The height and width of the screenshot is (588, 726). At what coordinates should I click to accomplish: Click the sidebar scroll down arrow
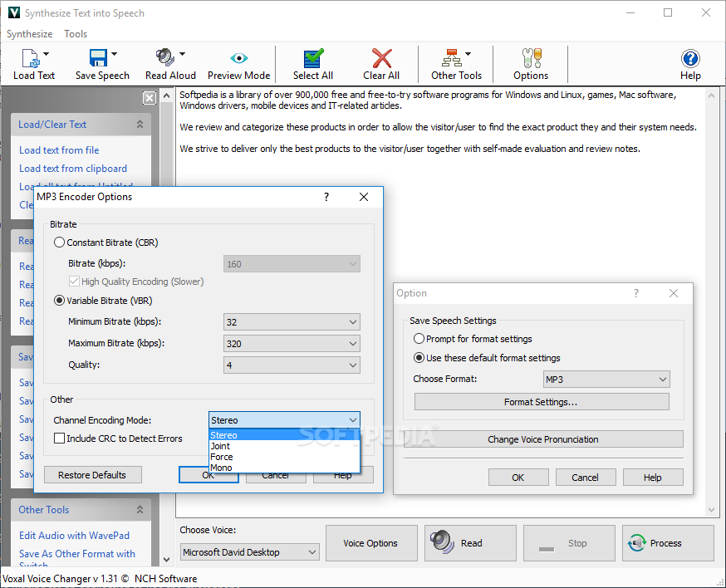point(167,560)
